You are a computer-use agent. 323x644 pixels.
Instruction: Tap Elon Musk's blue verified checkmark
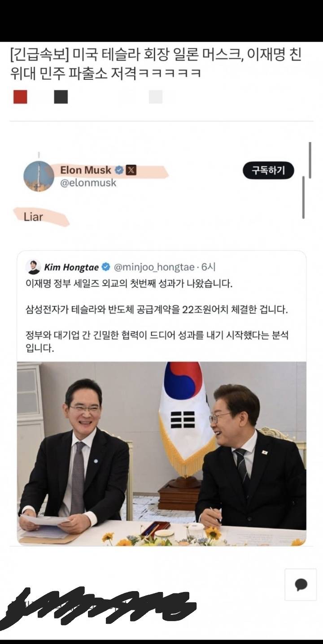(119, 170)
